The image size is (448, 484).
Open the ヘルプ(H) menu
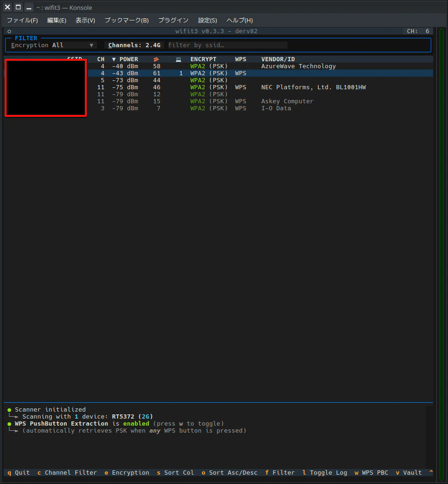[239, 21]
